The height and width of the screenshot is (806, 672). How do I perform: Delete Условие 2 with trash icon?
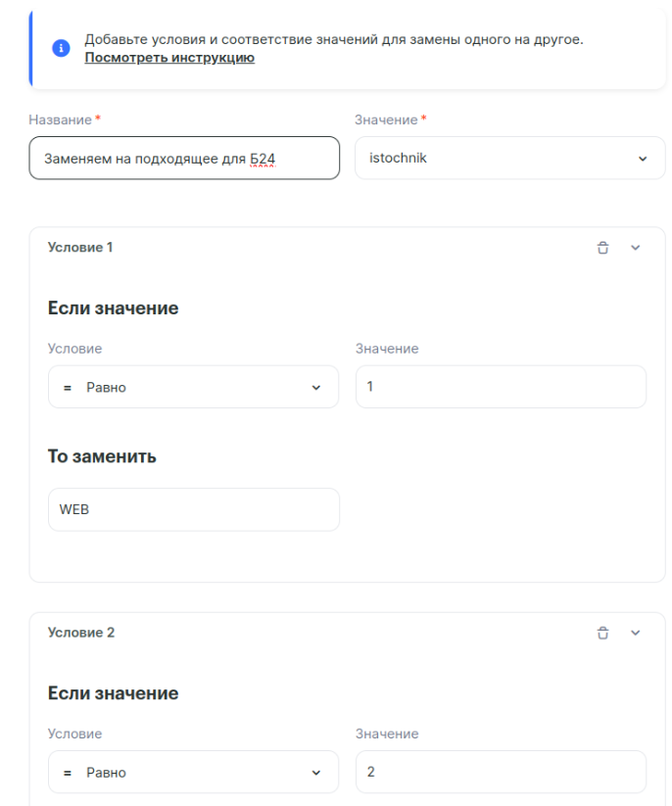(602, 633)
